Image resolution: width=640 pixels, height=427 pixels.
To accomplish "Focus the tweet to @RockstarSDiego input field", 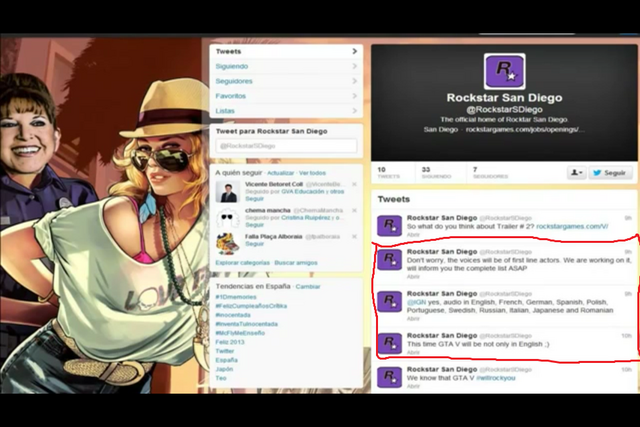I will pos(286,146).
